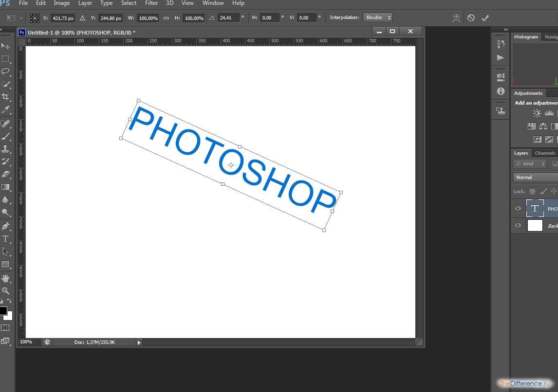Select the Pen tool

click(6, 226)
